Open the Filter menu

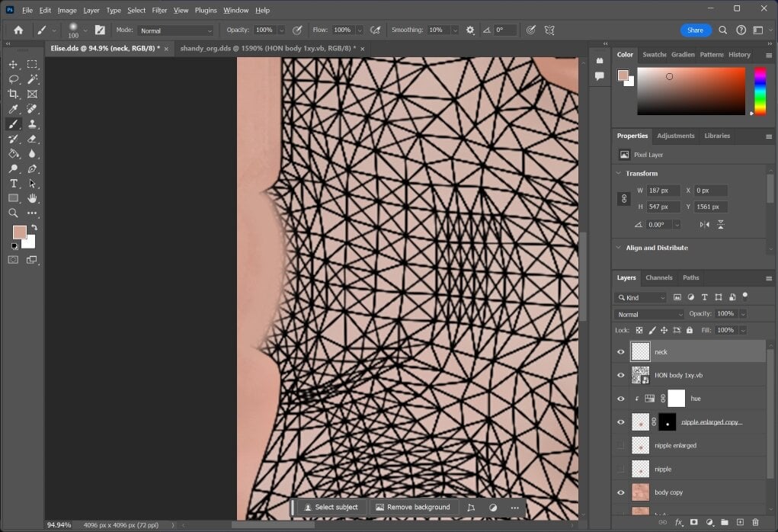click(159, 10)
